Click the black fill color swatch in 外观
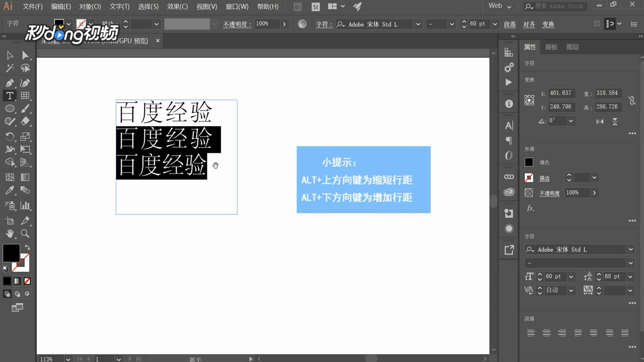 click(x=529, y=161)
